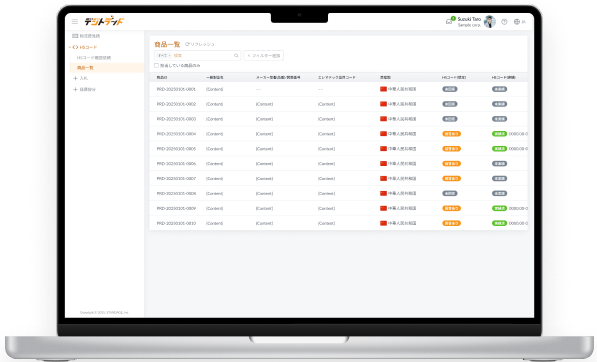The height and width of the screenshot is (362, 597).
Task: Open the HSコード sub-item above 商品一覧
Action: [x=94, y=58]
